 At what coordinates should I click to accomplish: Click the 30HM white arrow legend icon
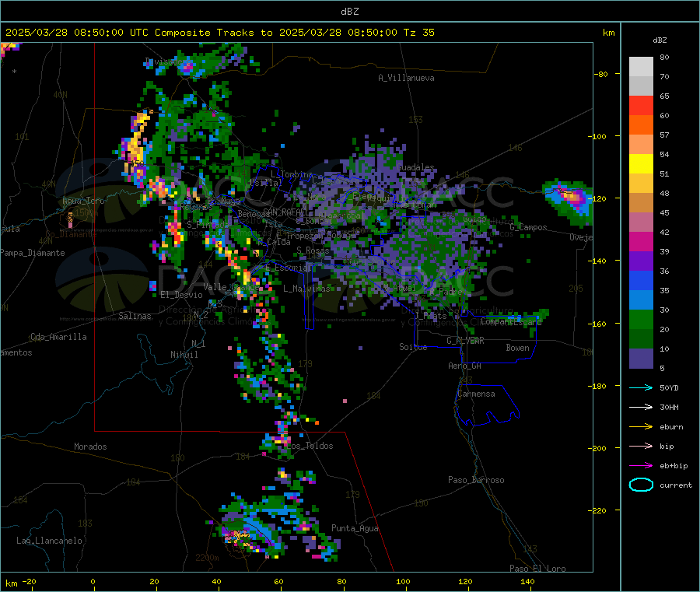(x=641, y=407)
